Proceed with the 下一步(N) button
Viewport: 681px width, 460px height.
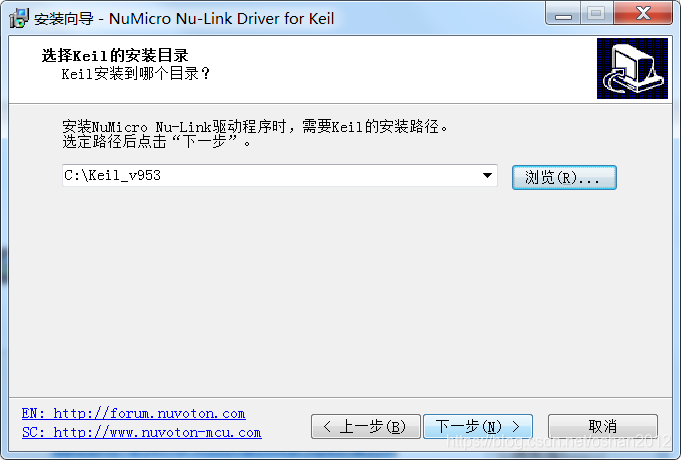tap(478, 427)
